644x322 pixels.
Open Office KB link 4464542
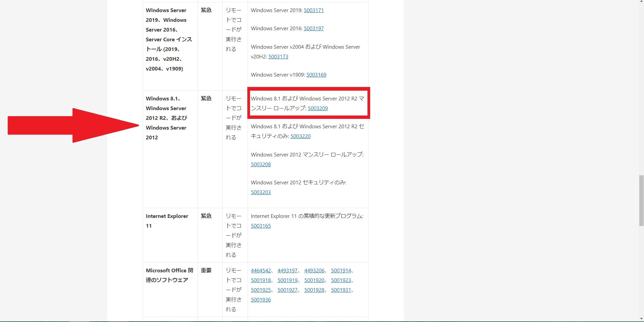click(261, 271)
